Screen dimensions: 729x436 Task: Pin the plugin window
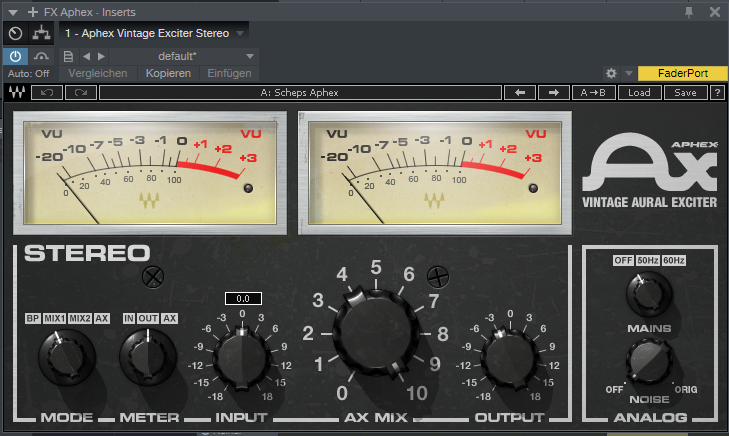[x=689, y=13]
